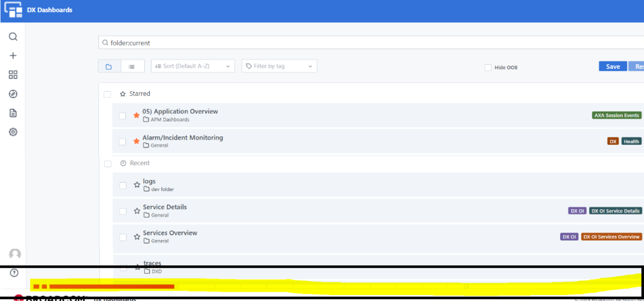This screenshot has height=301, width=644.
Task: Click the clock icon beside Recent heading
Action: (123, 163)
